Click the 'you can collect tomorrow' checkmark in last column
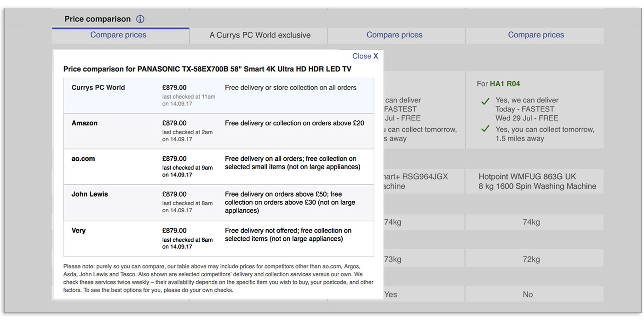The height and width of the screenshot is (323, 644). click(x=485, y=129)
